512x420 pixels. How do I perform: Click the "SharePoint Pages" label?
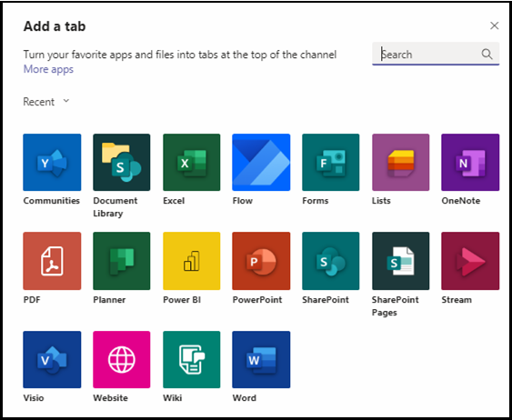(x=395, y=305)
